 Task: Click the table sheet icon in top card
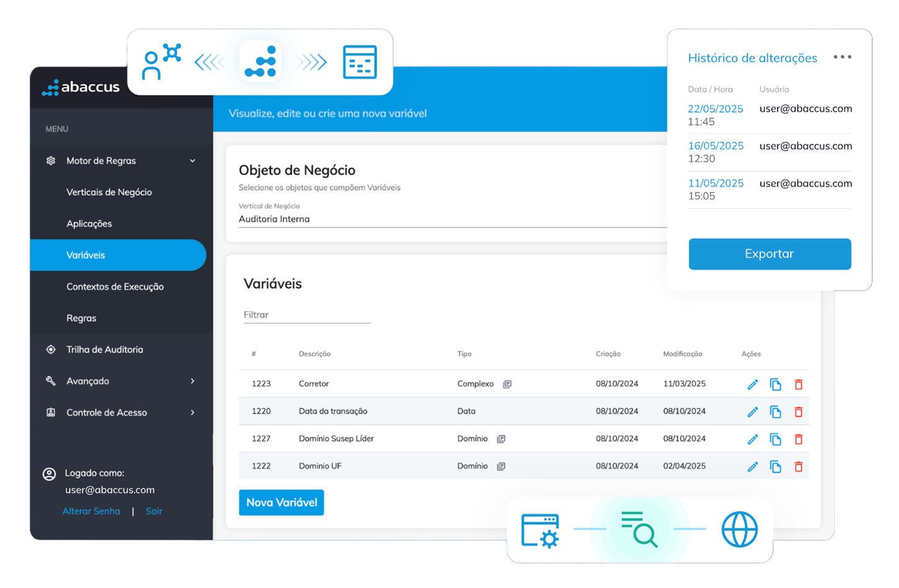tap(360, 62)
